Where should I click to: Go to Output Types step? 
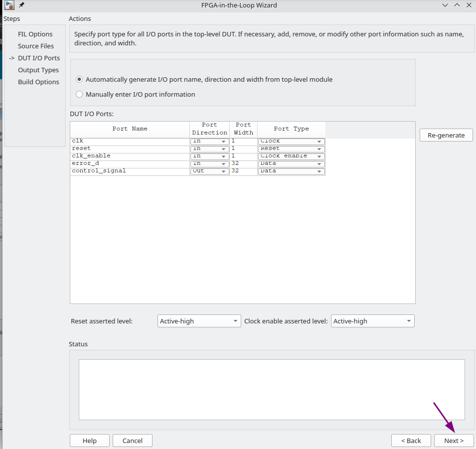(38, 70)
